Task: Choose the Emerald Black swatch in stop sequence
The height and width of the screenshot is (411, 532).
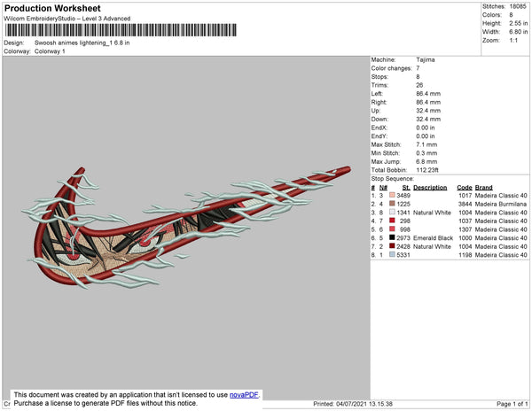Action: (x=392, y=237)
